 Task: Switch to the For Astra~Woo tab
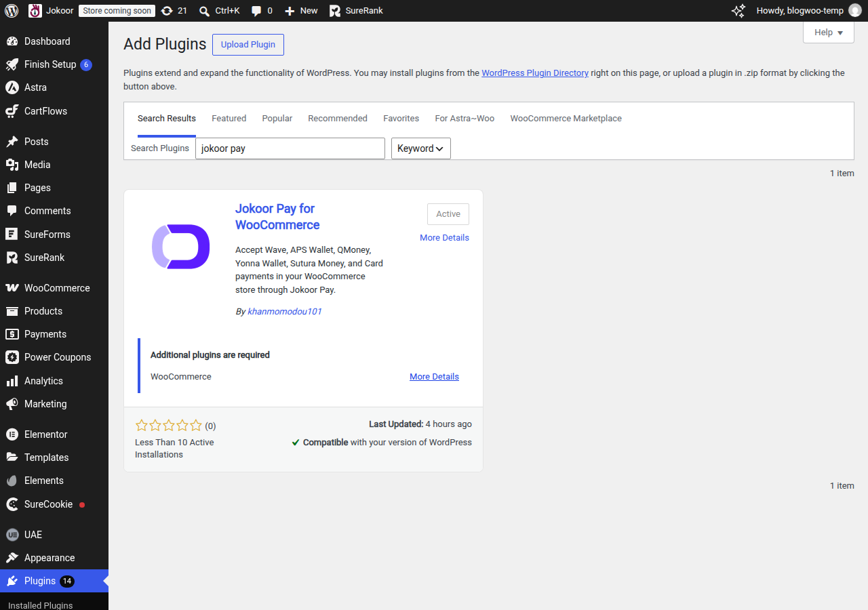[x=465, y=119]
